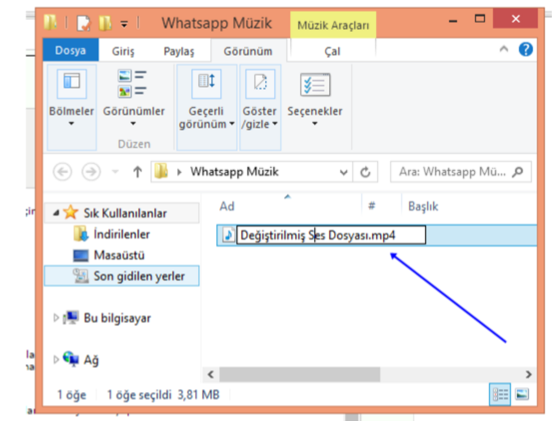Screen dimensions: 553x421
Task: Select Bu bilgisayar in navigation pane
Action: (x=117, y=318)
